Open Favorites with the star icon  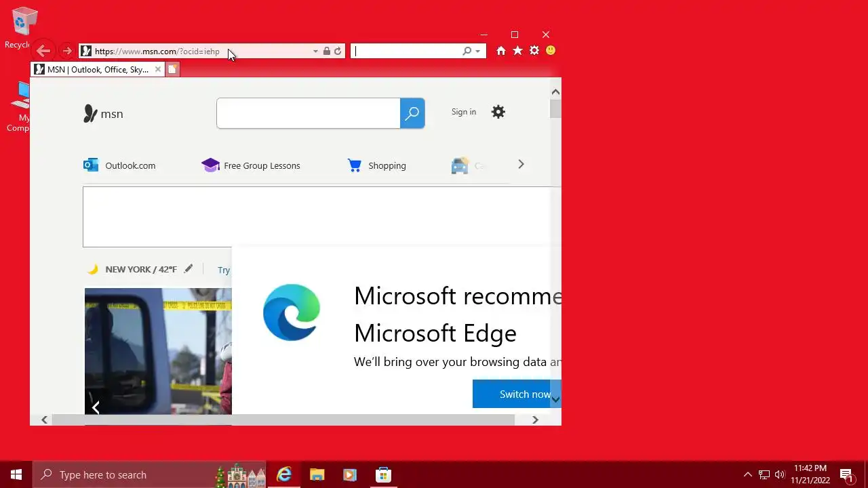tap(517, 51)
